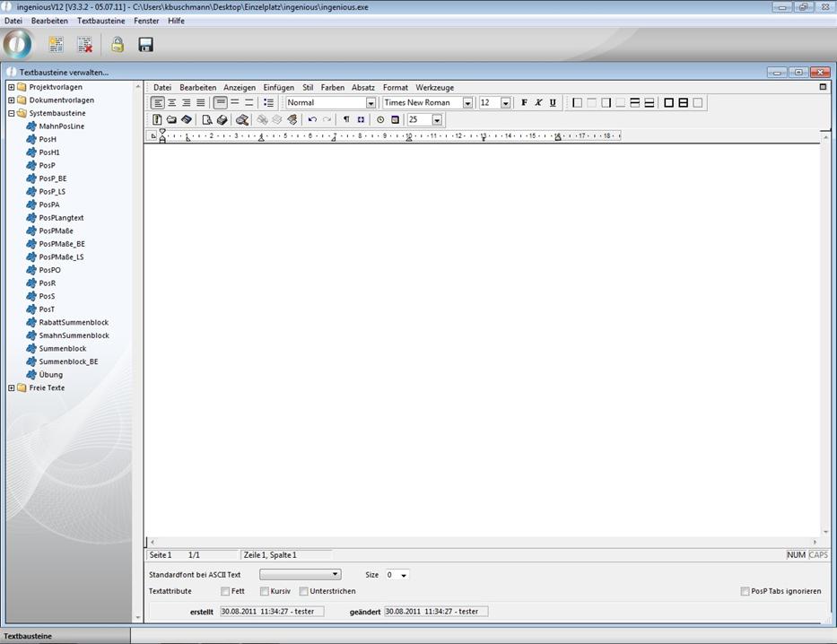The height and width of the screenshot is (644, 837).
Task: Click the floppy disk save icon
Action: [145, 45]
